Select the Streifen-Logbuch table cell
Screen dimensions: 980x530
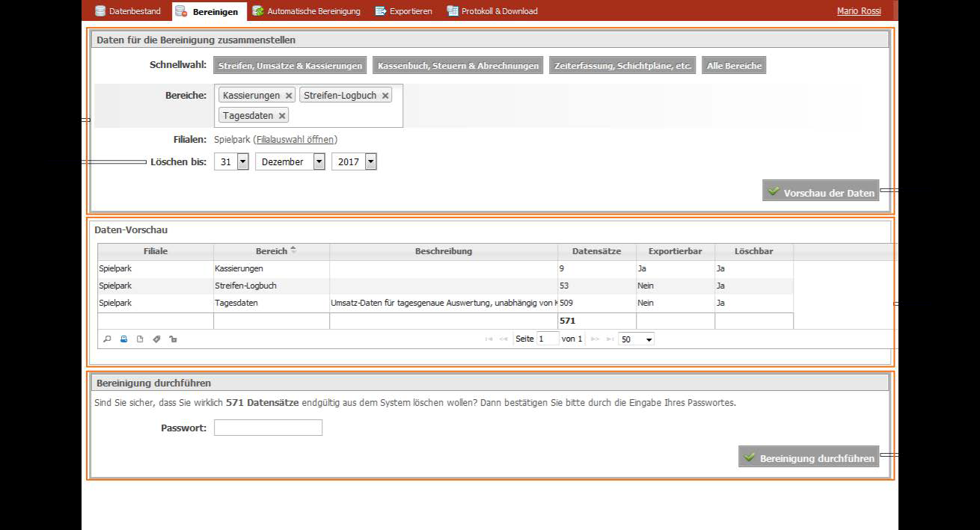coord(272,286)
